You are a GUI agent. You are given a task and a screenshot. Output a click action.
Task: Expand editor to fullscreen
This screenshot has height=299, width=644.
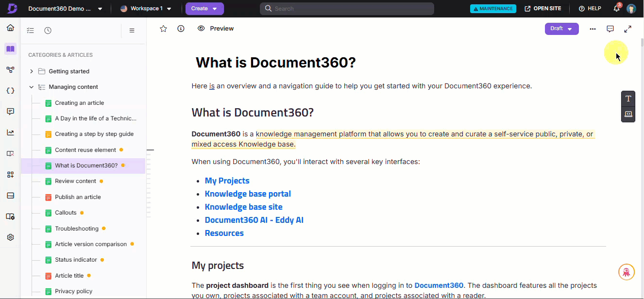[627, 29]
